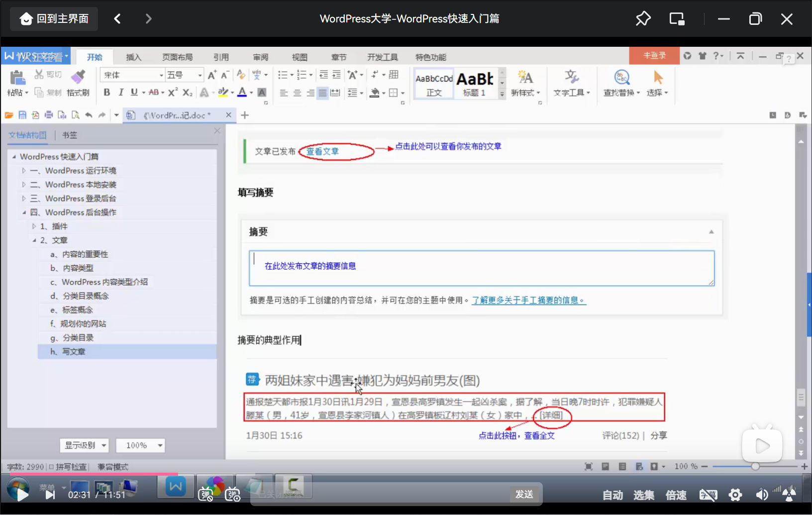The height and width of the screenshot is (515, 812).
Task: Open the 倍速 playback speed menu
Action: click(676, 495)
